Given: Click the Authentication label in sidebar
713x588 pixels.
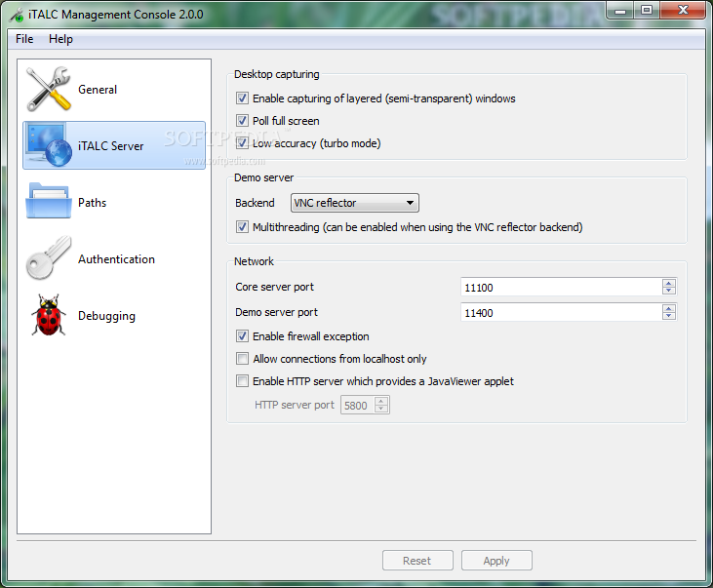Looking at the screenshot, I should tap(116, 259).
